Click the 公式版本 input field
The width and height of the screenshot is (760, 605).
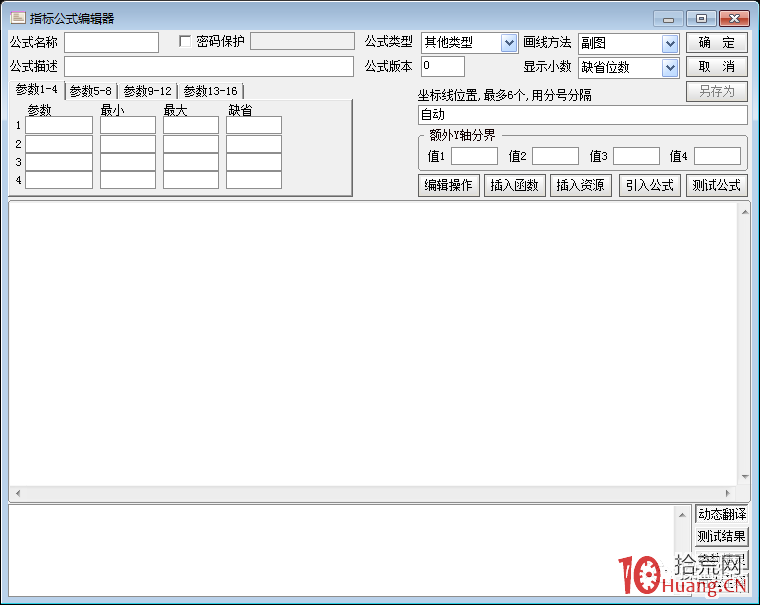coord(443,66)
